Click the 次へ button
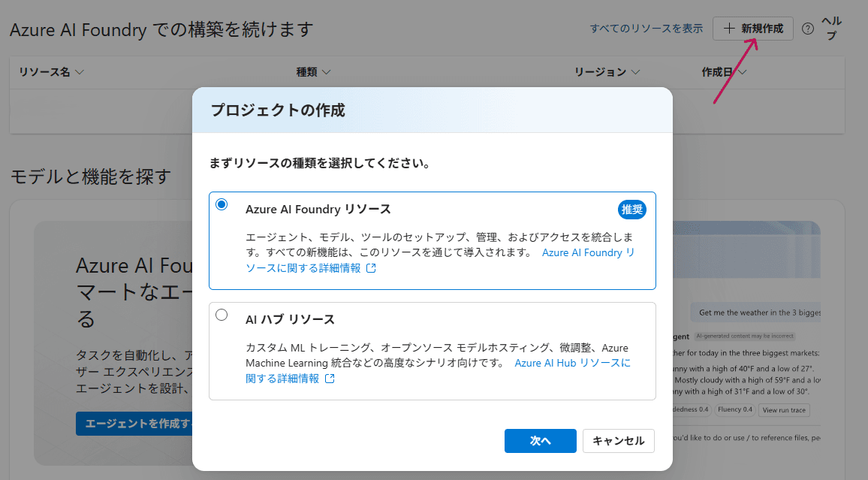Viewport: 868px width, 480px height. 541,441
